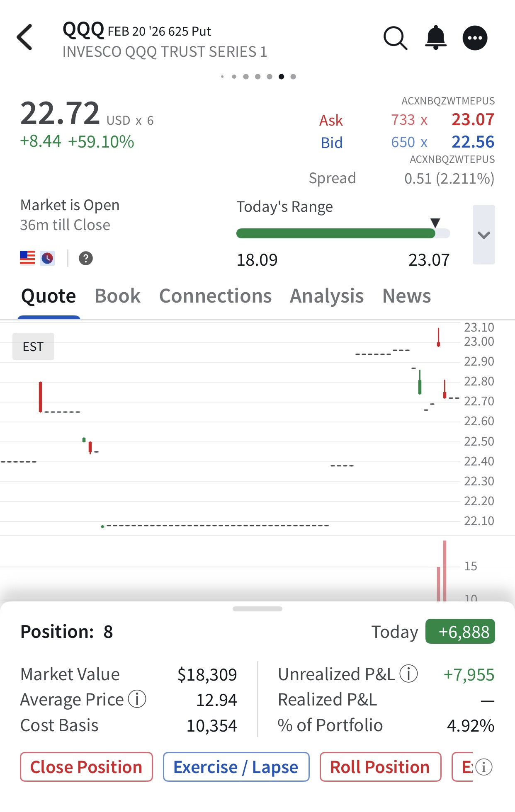Tap the Exercise / Lapse button
This screenshot has height=812, width=515.
(236, 767)
